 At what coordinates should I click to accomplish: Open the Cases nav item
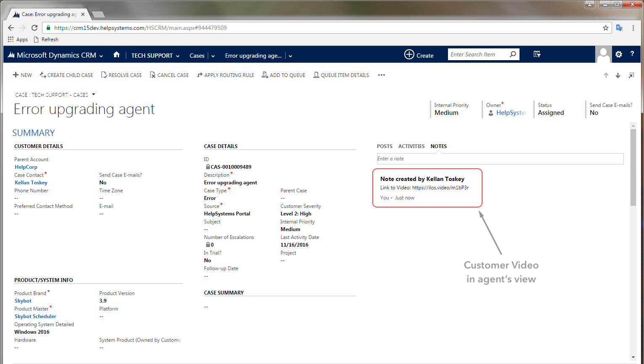tap(197, 56)
